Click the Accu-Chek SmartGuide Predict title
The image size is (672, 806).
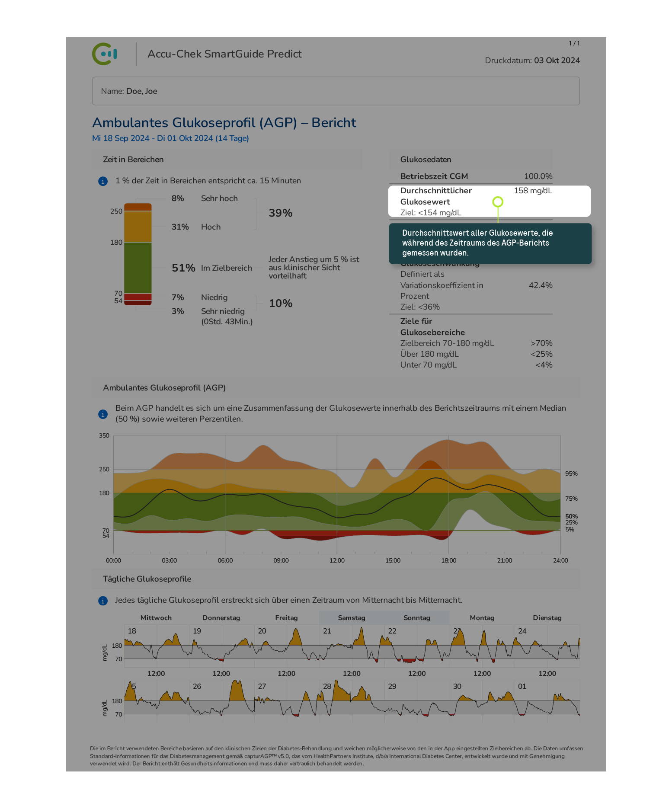(224, 54)
